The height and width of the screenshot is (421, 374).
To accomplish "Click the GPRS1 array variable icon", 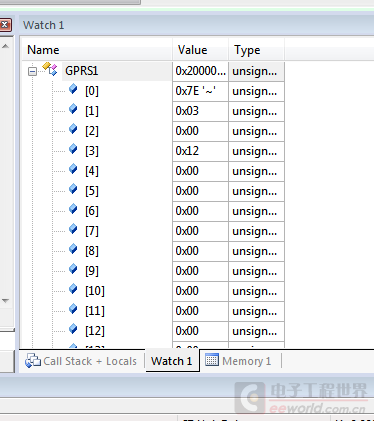I will [x=50, y=69].
